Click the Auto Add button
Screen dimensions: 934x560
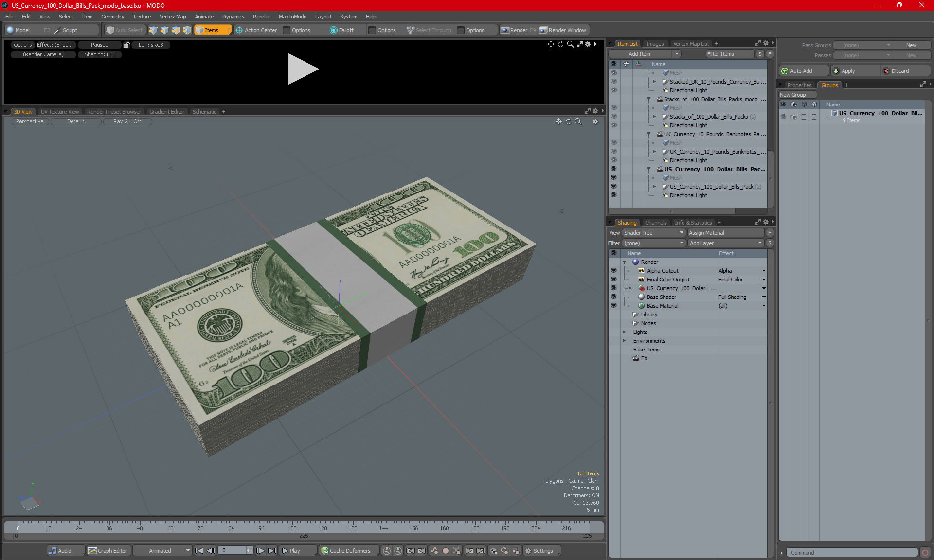click(804, 71)
